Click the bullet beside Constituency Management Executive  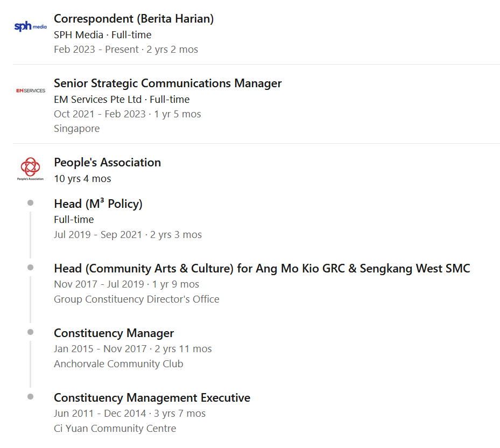[30, 397]
